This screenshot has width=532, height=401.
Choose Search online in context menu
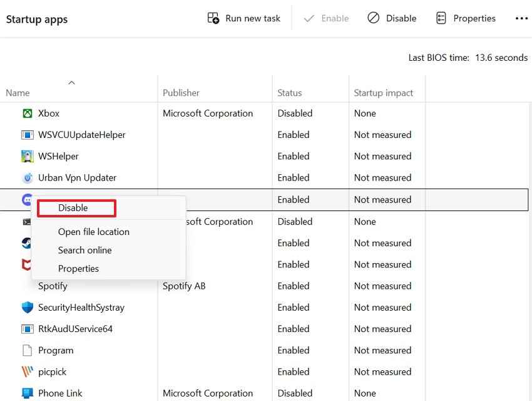pos(85,250)
